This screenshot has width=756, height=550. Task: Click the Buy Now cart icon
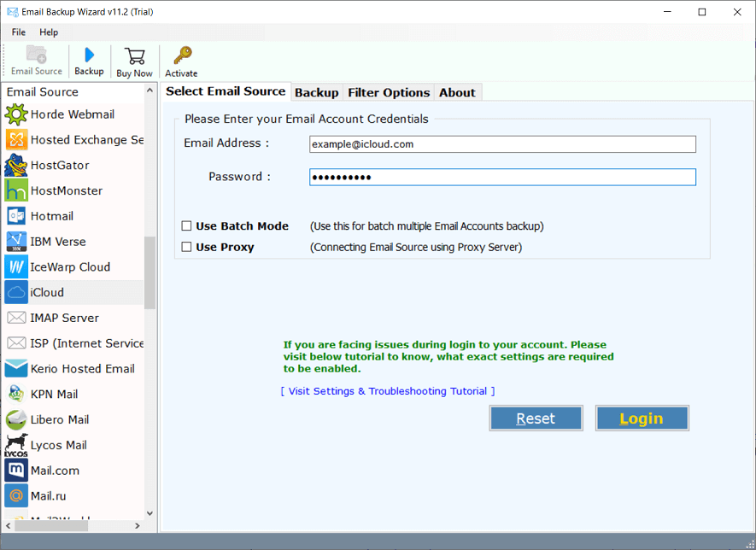(134, 60)
